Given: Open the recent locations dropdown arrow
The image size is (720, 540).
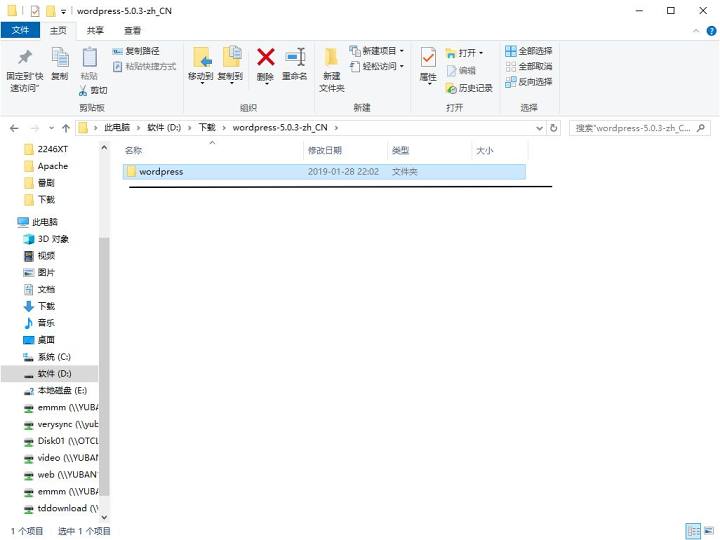Looking at the screenshot, I should click(51, 128).
